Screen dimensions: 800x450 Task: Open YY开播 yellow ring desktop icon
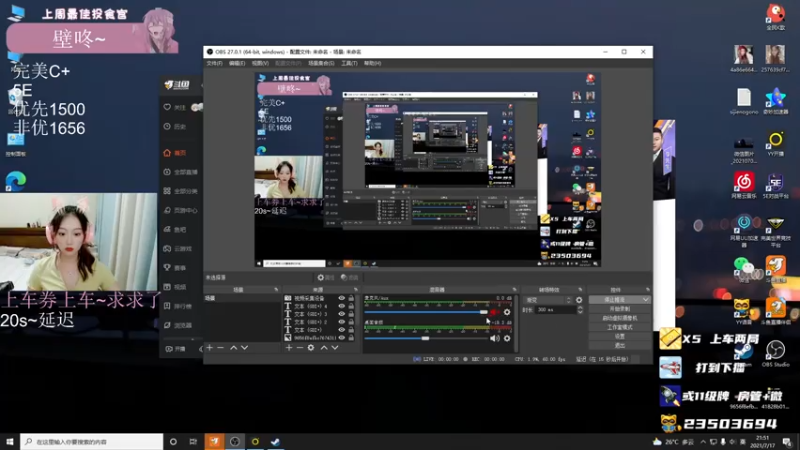tap(776, 143)
